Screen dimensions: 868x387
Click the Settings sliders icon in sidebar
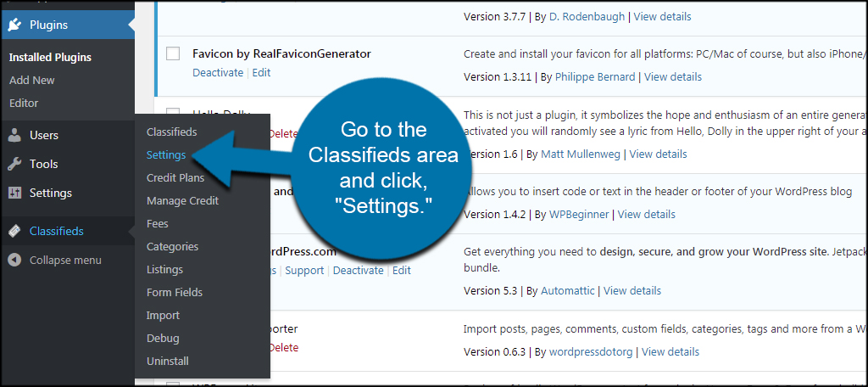(x=15, y=193)
